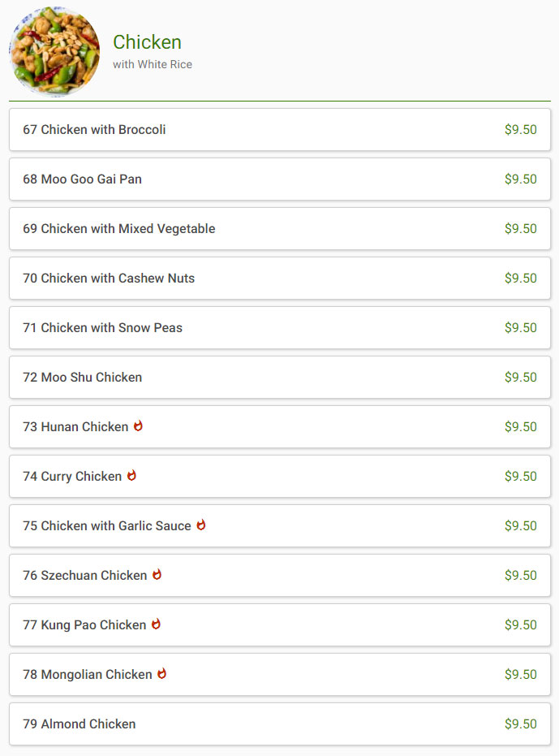The image size is (559, 756).
Task: Click the spicy icon by Chicken with Garlic Sauce
Action: pos(201,525)
